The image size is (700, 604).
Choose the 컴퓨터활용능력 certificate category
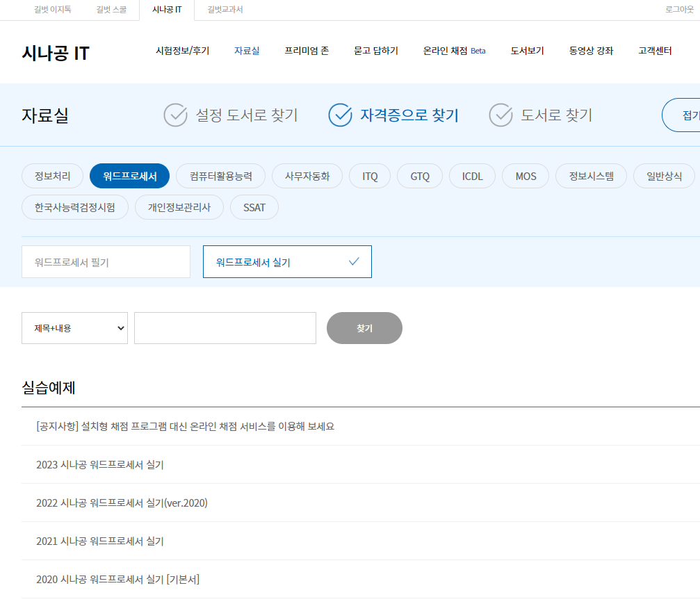[220, 176]
